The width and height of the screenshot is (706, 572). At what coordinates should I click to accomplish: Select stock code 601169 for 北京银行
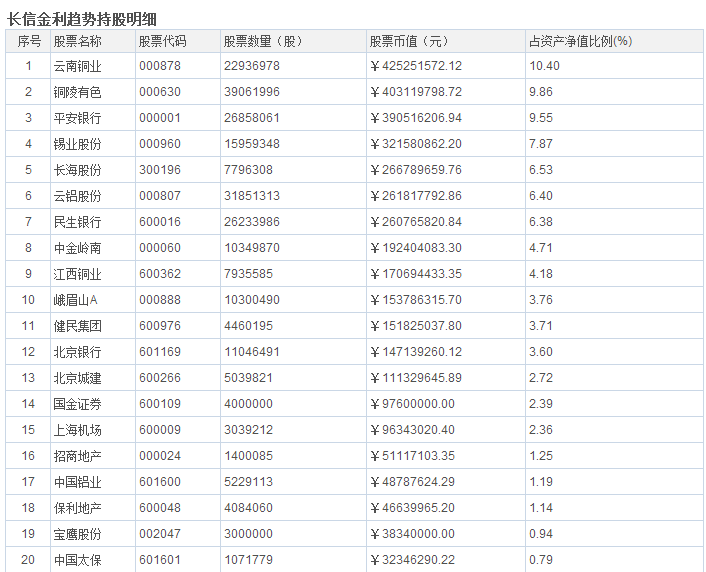click(x=159, y=352)
